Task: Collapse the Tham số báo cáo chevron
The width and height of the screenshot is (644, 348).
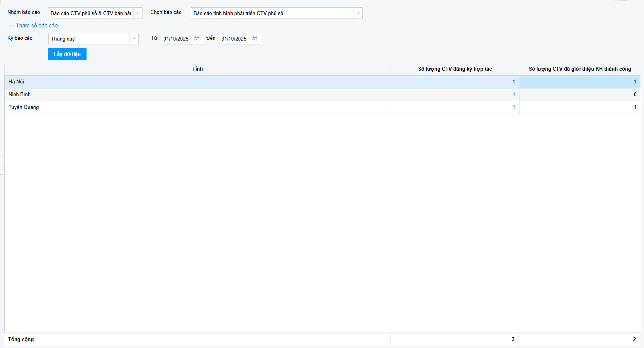Action: click(x=11, y=26)
